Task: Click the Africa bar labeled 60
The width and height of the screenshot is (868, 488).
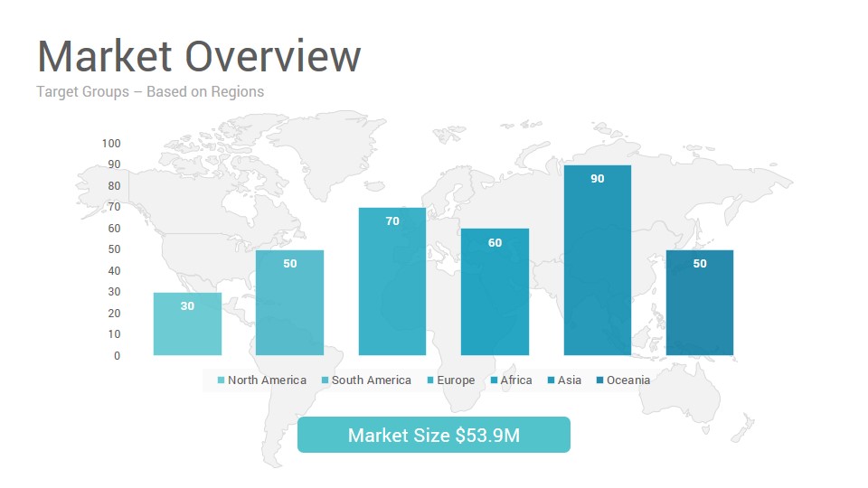Action: (x=495, y=292)
